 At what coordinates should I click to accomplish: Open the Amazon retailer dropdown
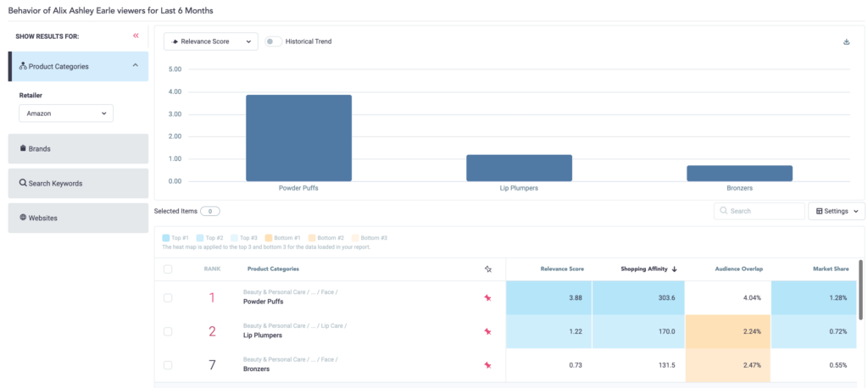(x=66, y=113)
